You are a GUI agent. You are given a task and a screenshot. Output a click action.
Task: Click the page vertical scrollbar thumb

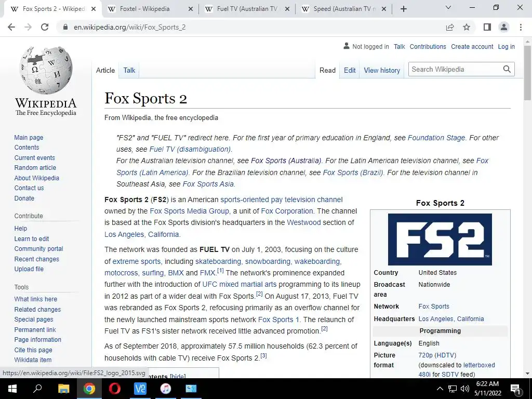pos(527,73)
